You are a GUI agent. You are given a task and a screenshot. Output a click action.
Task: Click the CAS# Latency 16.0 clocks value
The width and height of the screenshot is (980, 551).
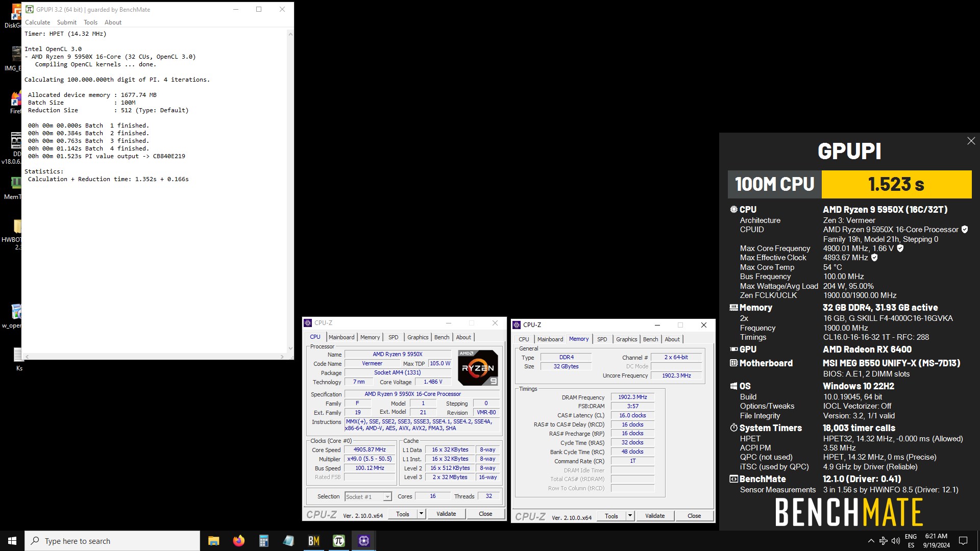632,415
